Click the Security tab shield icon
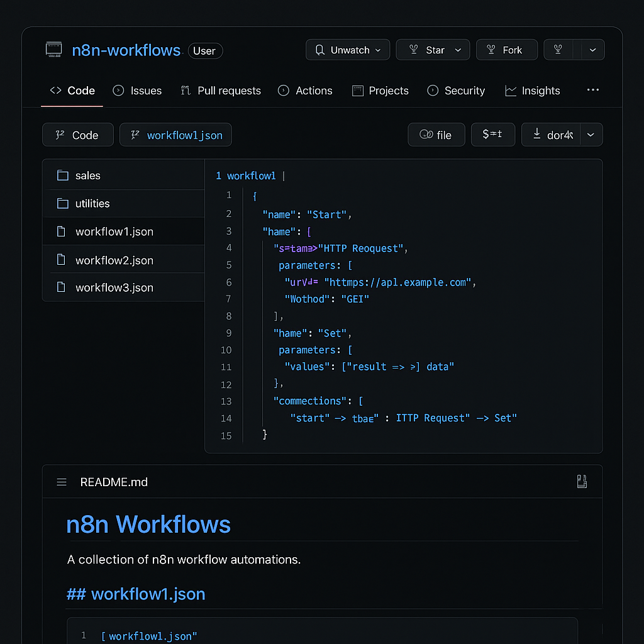Image resolution: width=644 pixels, height=644 pixels. [433, 91]
